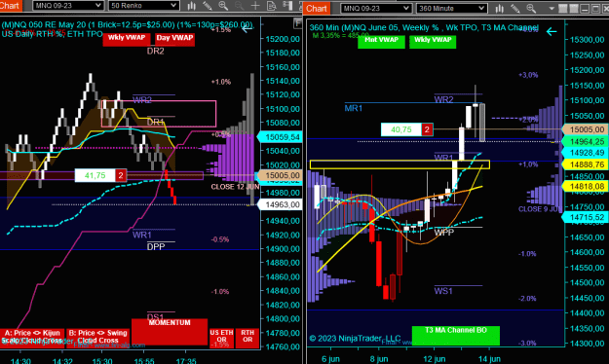The image size is (609, 364).
Task: Open 360 Minute interval dropdown
Action: 451,8
